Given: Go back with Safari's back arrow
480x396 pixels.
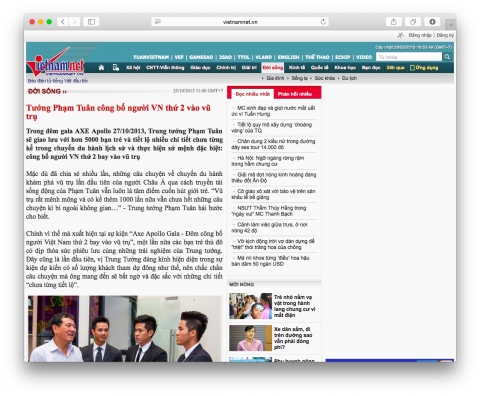Looking at the screenshot, I should tap(63, 22).
